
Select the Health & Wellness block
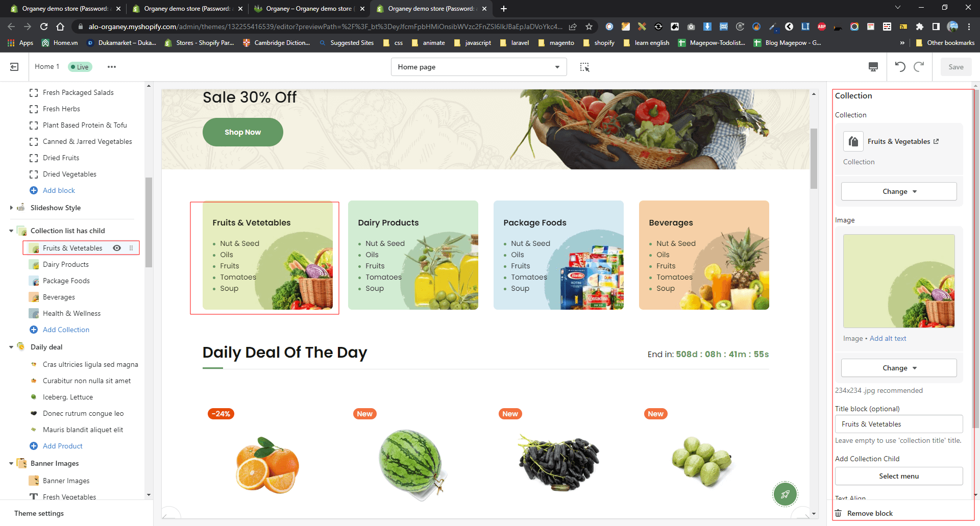click(x=71, y=313)
